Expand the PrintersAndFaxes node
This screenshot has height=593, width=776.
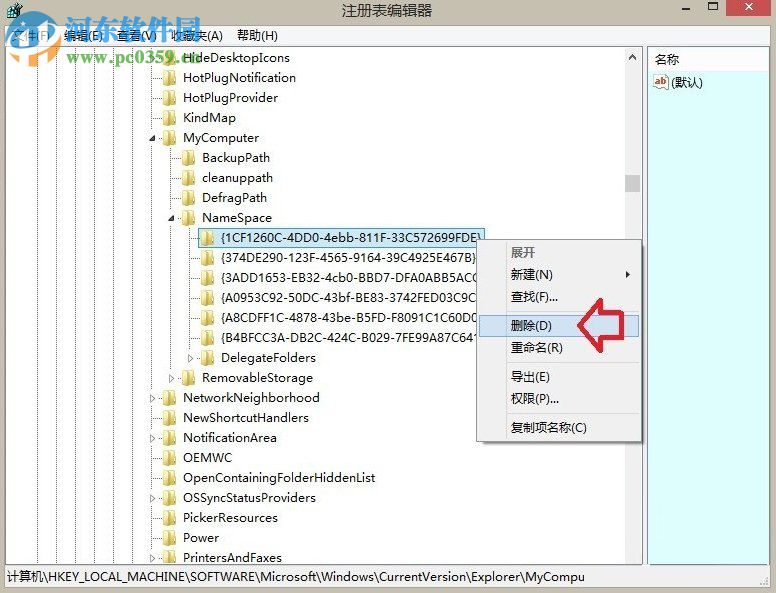[152, 558]
